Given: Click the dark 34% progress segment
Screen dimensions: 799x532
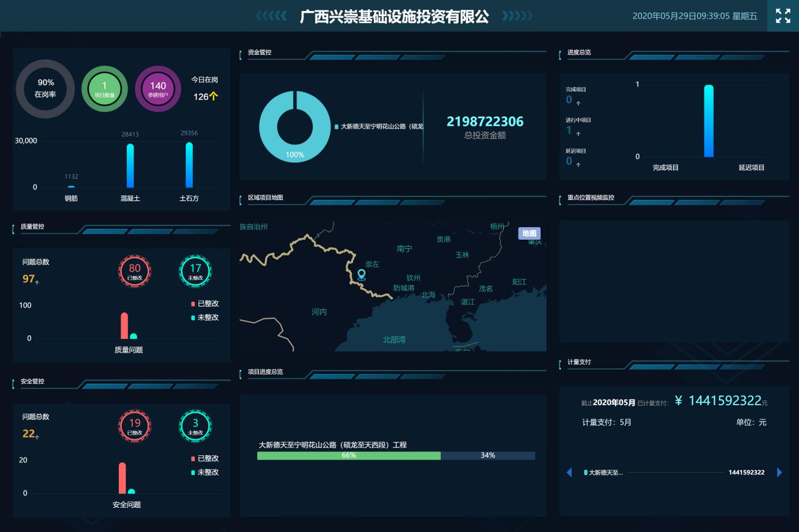Looking at the screenshot, I should tap(488, 455).
